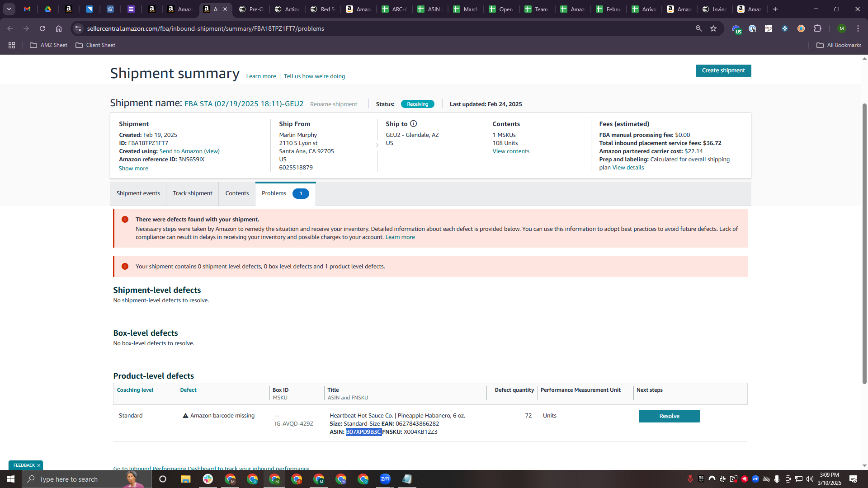Open Slack from the taskbar
This screenshot has height=488, width=868.
[x=208, y=479]
